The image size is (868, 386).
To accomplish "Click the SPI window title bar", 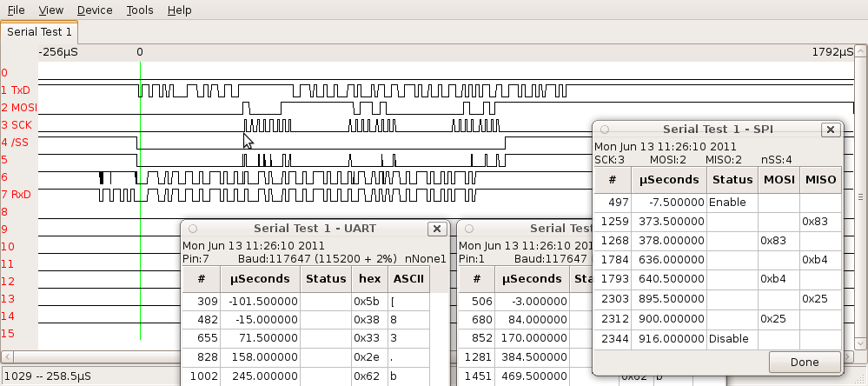I will pyautogui.click(x=718, y=130).
